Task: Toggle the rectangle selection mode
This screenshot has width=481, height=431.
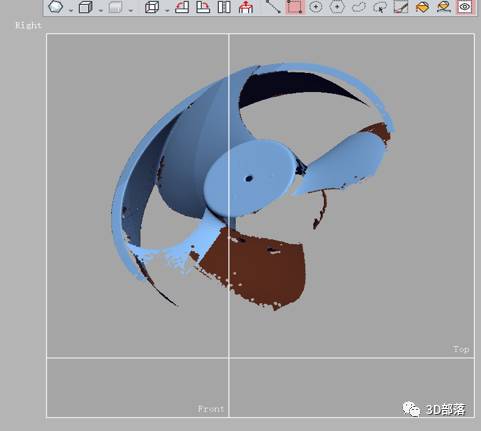Action: point(295,7)
